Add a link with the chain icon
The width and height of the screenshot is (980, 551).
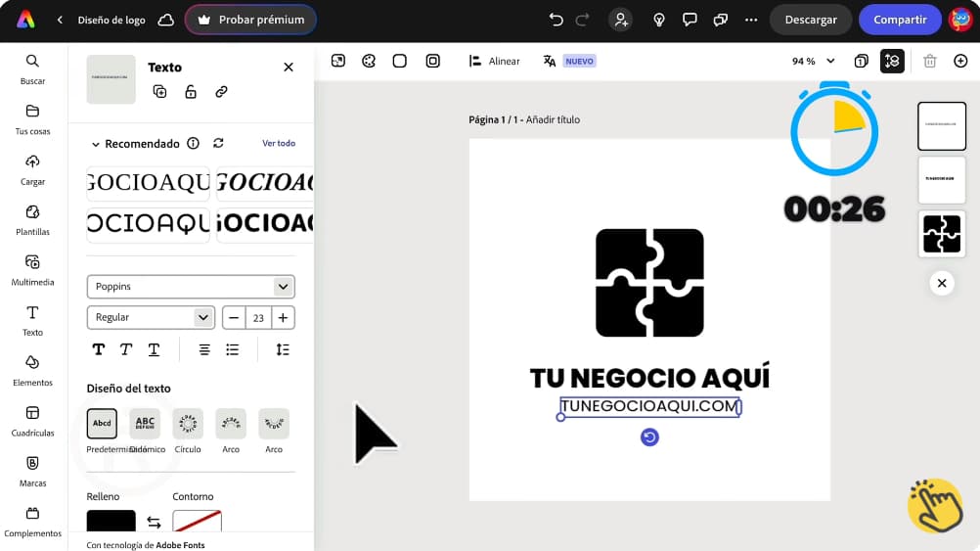(x=221, y=92)
